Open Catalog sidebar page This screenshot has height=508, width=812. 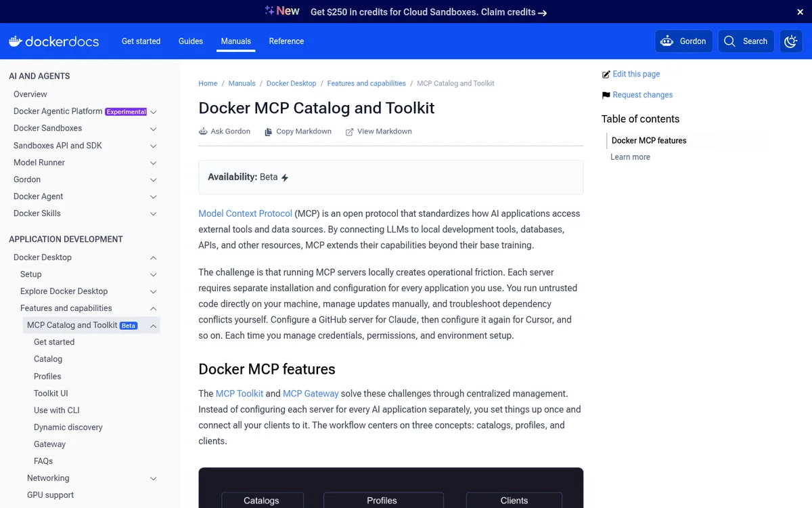point(48,359)
